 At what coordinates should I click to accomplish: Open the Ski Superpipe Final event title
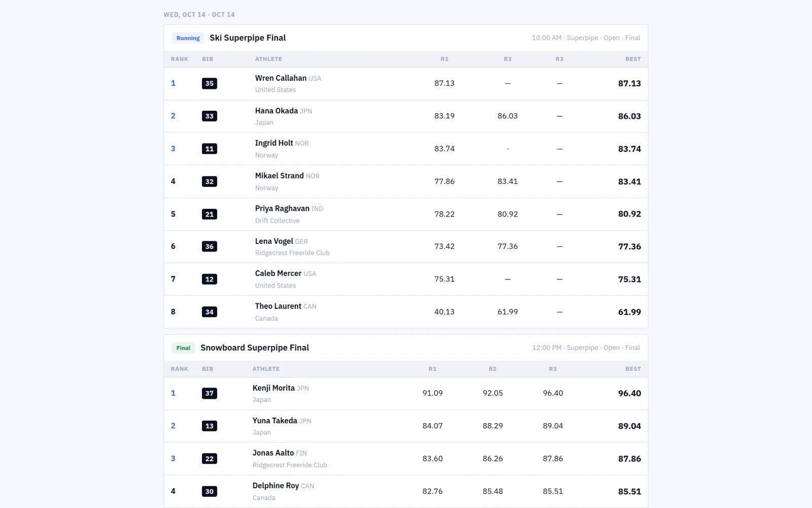click(x=248, y=38)
